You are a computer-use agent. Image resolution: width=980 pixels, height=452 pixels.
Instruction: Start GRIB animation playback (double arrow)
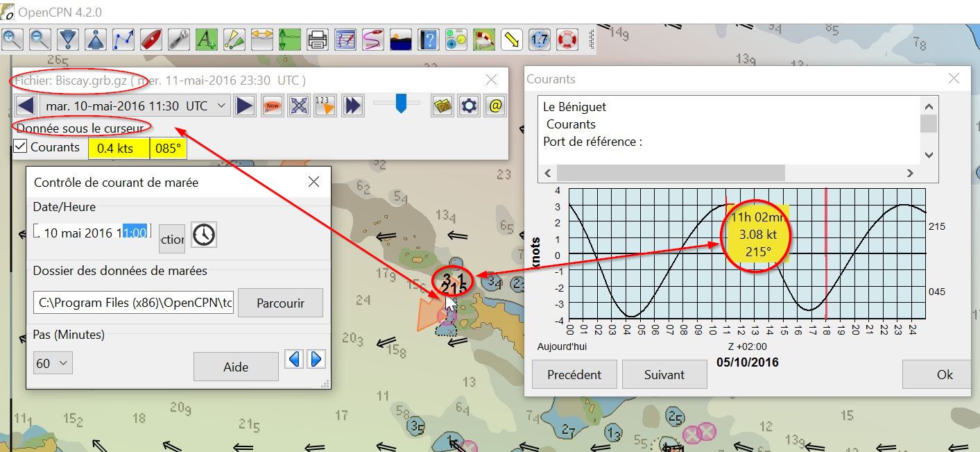pos(353,106)
